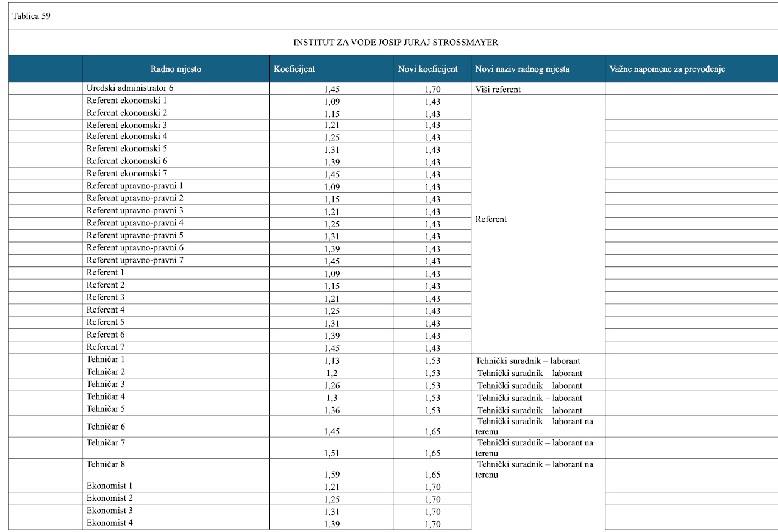This screenshot has width=778, height=532.
Task: Click the "Važne napomene za prevođenje" header
Action: [x=667, y=69]
